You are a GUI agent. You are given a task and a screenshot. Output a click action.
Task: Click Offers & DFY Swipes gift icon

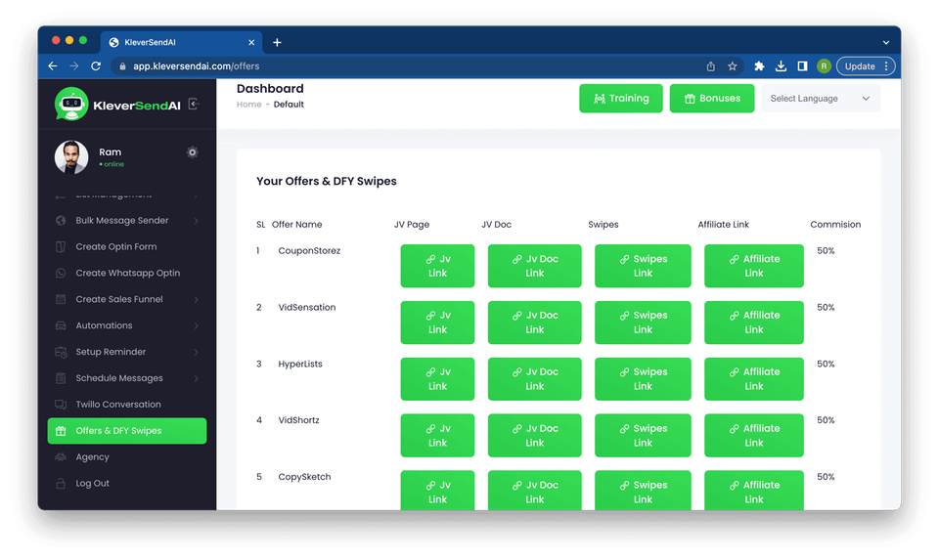click(61, 431)
